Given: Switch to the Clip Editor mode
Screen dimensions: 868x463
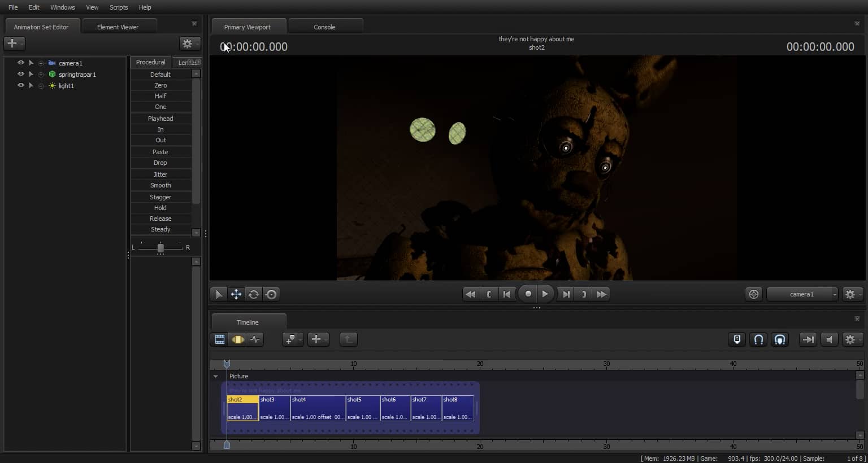Looking at the screenshot, I should (220, 339).
